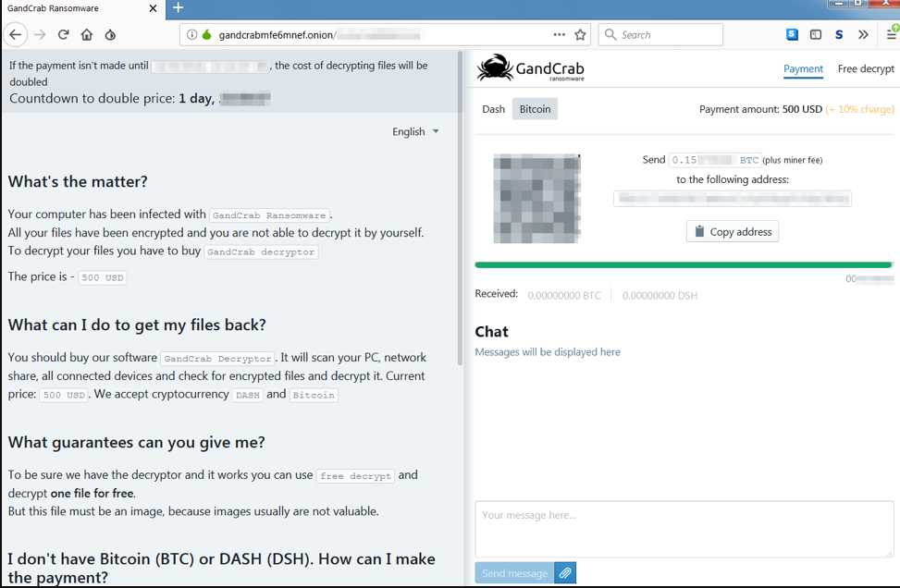The image size is (900, 588).
Task: Show site information via the info icon
Action: [x=192, y=34]
